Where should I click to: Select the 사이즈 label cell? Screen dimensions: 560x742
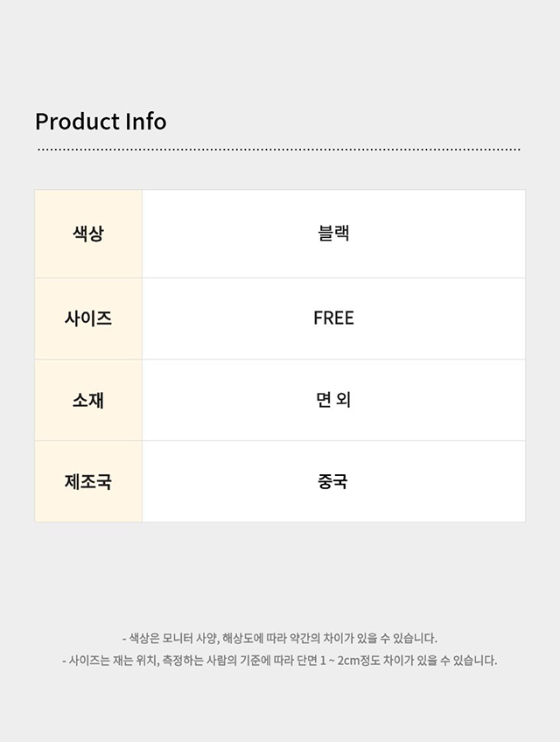(88, 318)
